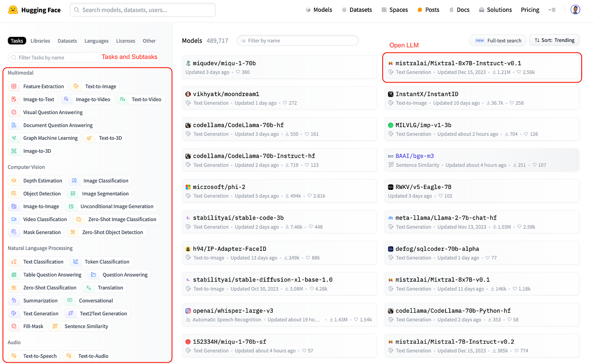Screen dimensions: 594x364
Task: Select the Languages tab in the filter panel
Action: [96, 41]
